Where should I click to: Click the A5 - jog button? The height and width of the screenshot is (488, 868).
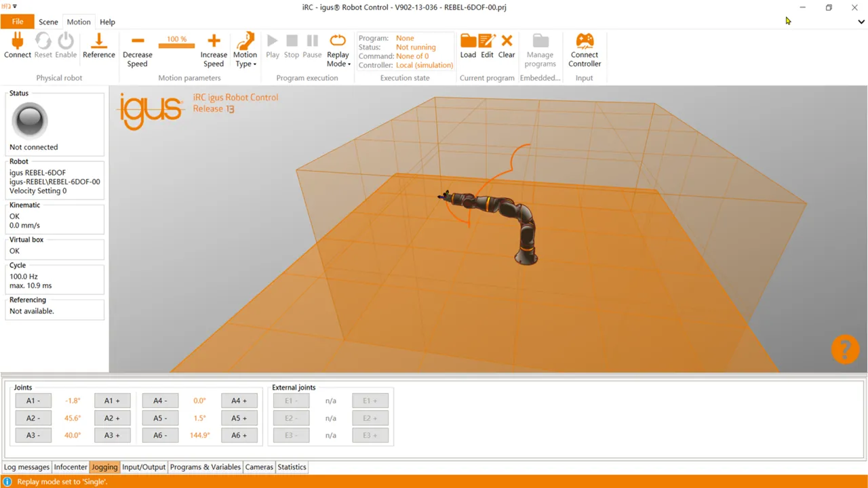[160, 418]
